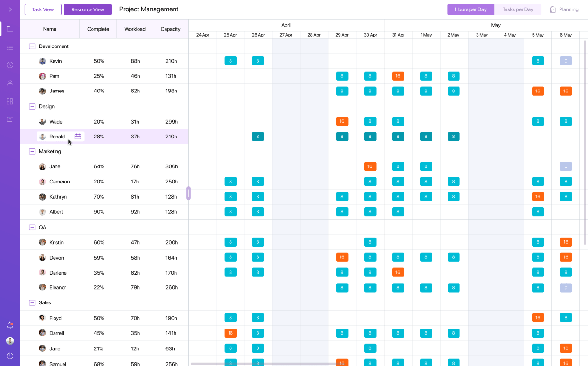Open the projects folder icon in sidebar

10,29
